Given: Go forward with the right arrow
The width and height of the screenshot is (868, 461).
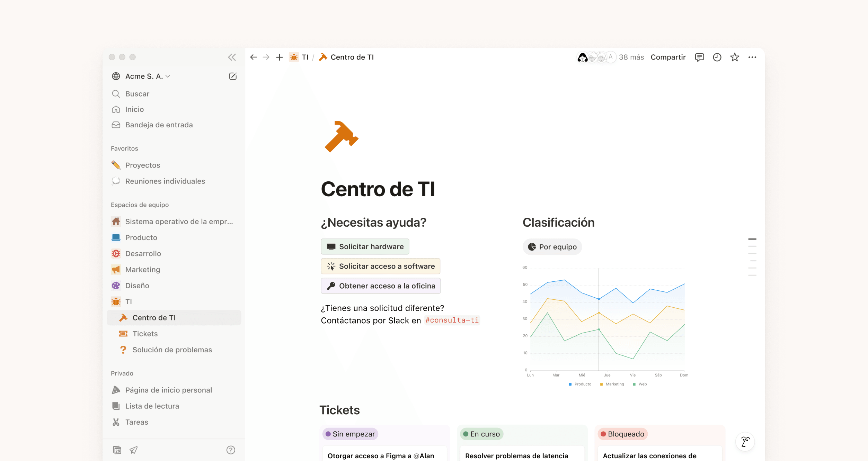Looking at the screenshot, I should [266, 57].
